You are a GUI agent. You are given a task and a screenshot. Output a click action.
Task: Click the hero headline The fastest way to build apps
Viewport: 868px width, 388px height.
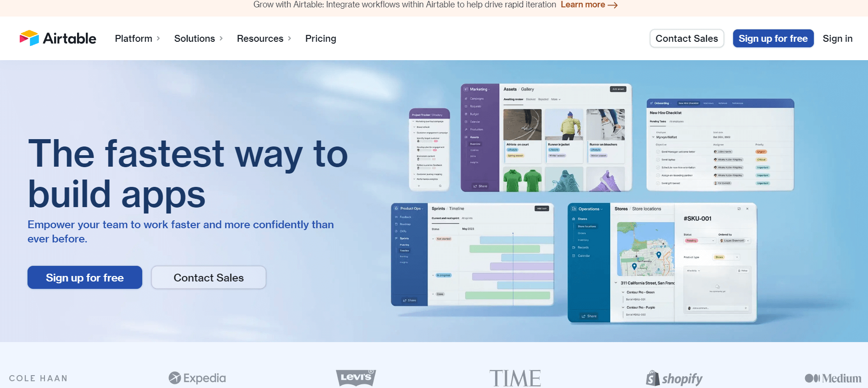pos(188,174)
